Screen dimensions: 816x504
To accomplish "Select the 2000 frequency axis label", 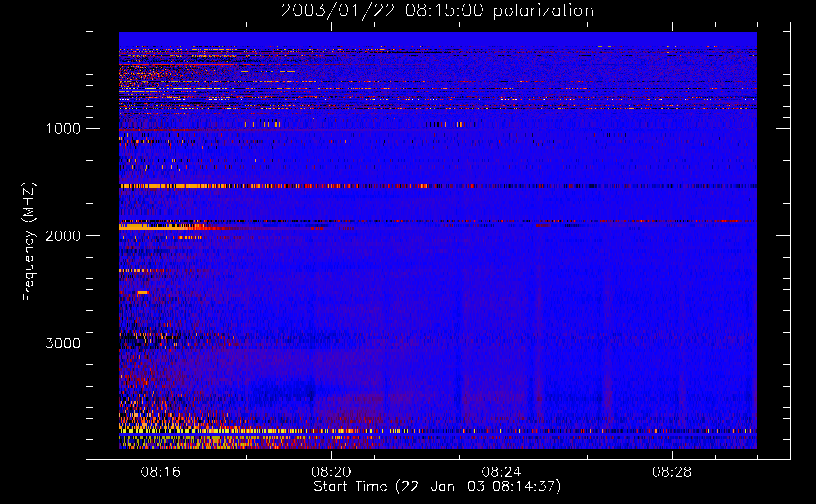I will click(x=63, y=236).
